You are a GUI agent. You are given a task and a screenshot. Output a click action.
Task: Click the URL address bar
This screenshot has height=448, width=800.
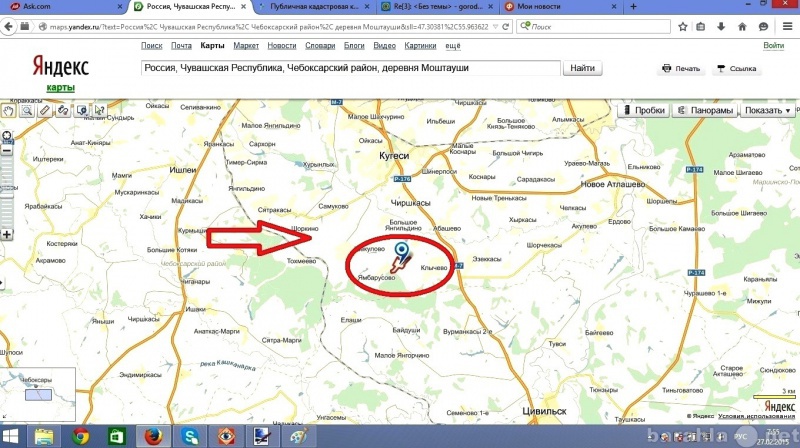[x=268, y=27]
